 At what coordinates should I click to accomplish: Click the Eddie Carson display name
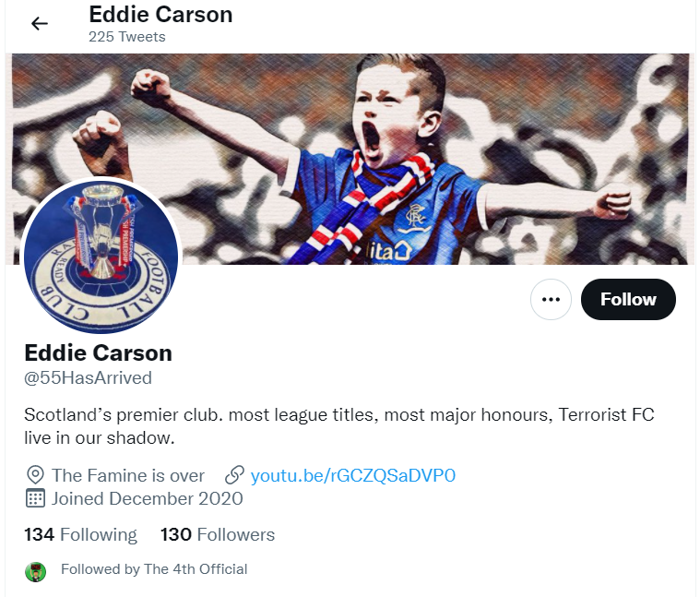click(x=98, y=352)
